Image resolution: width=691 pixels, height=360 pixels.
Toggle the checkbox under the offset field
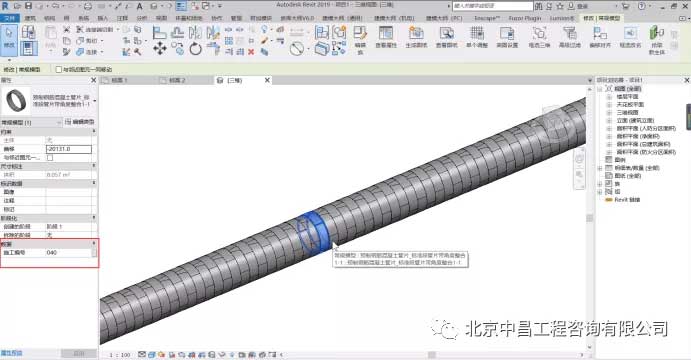[50, 157]
